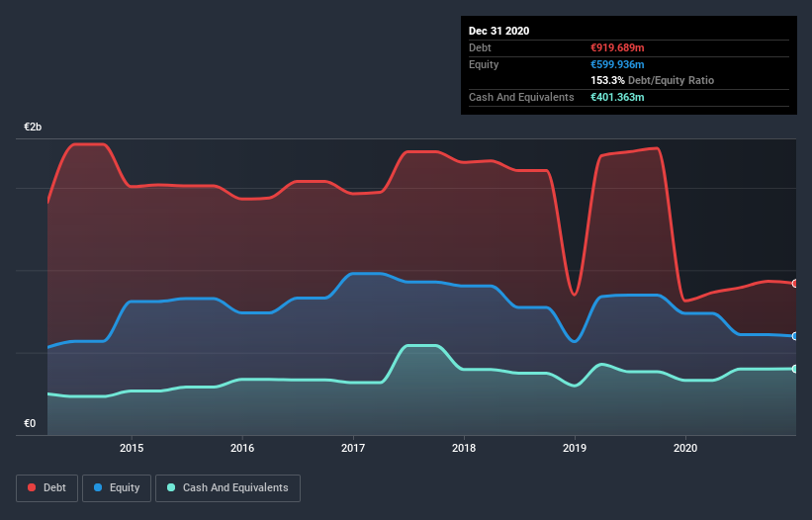Click the 2015 x-axis label
This screenshot has width=812, height=520.
132,448
